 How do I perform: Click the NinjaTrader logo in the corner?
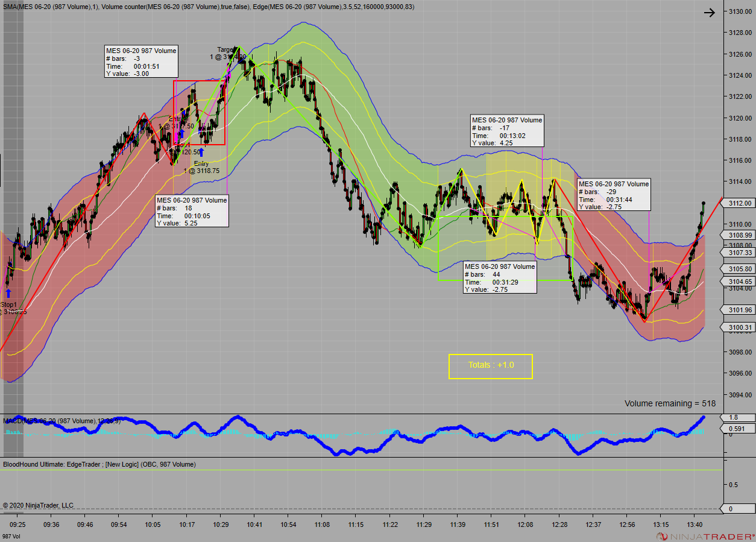(705, 537)
